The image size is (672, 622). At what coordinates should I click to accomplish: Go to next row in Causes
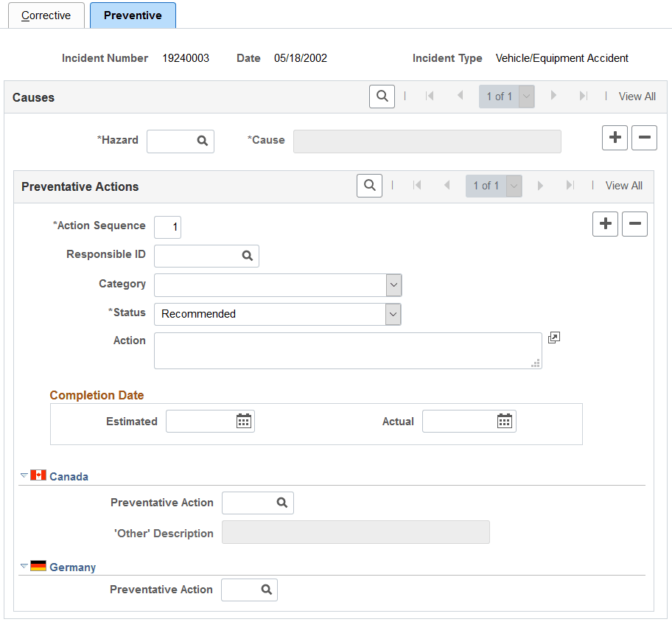point(553,96)
